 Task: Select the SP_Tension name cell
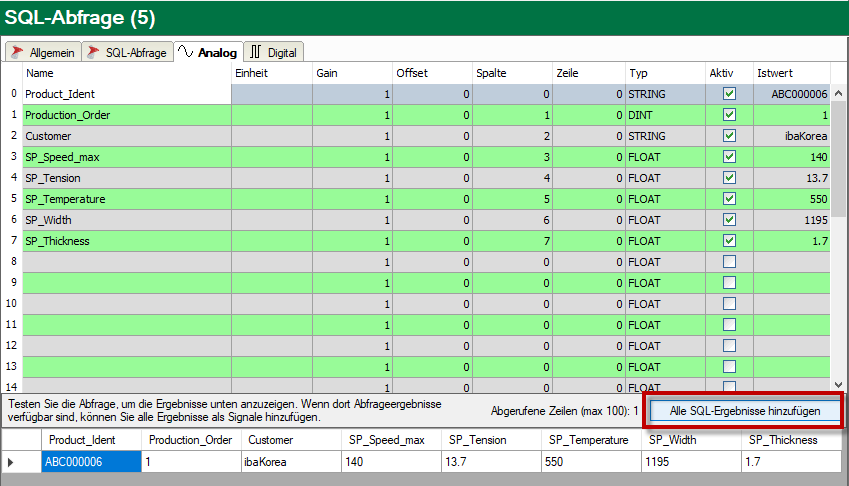coord(127,178)
